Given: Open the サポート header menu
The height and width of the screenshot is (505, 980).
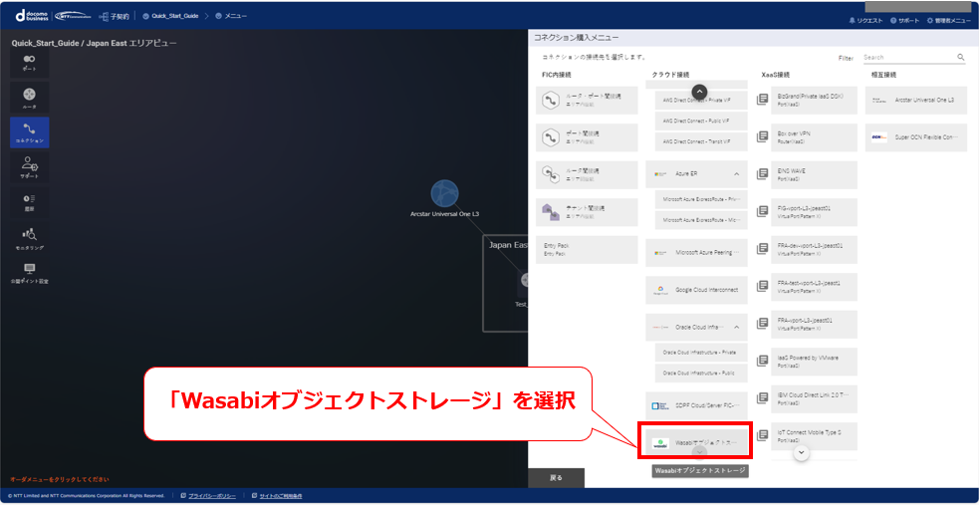Looking at the screenshot, I should point(904,21).
